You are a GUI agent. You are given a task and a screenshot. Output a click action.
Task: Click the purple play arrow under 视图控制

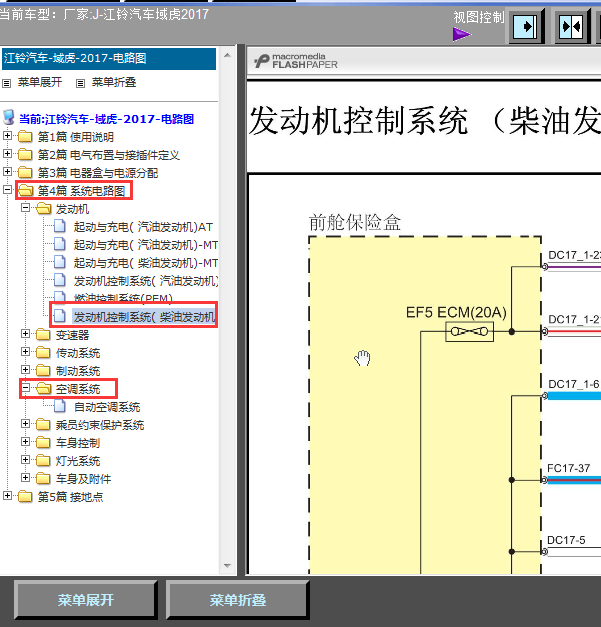tap(462, 34)
